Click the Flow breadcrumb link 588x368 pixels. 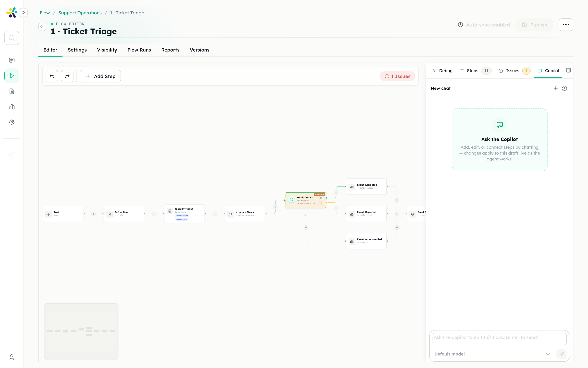45,13
